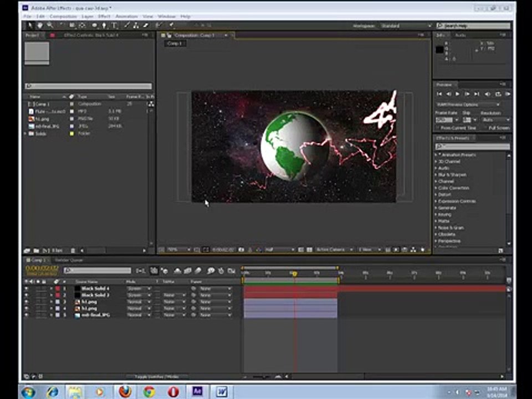Switch to the Audio panel tab

click(460, 35)
